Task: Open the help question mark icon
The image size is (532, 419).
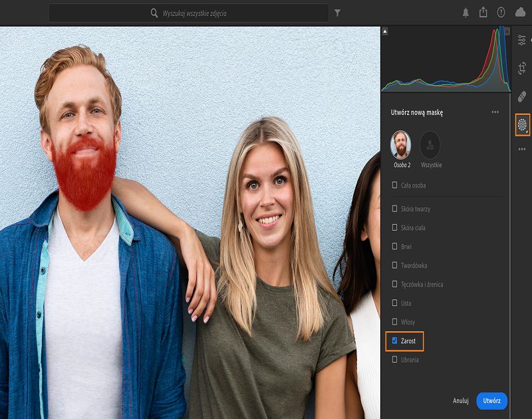Action: [x=501, y=13]
